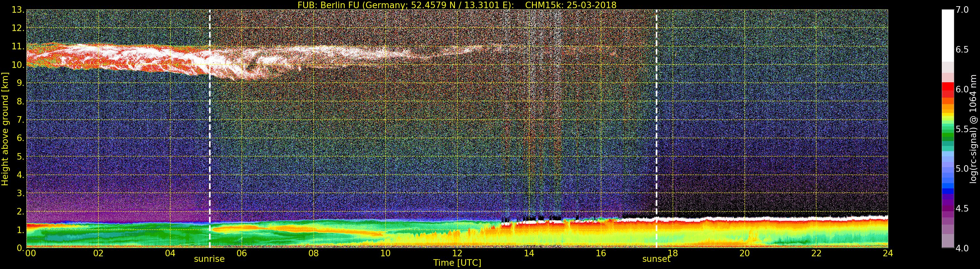
Task: Click the time axis tick '18'
Action: [673, 253]
